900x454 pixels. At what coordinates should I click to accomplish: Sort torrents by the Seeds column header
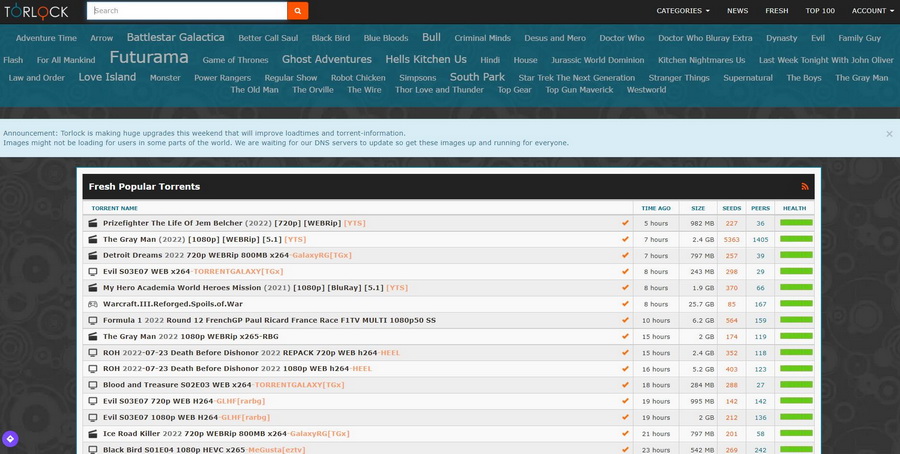click(x=731, y=208)
